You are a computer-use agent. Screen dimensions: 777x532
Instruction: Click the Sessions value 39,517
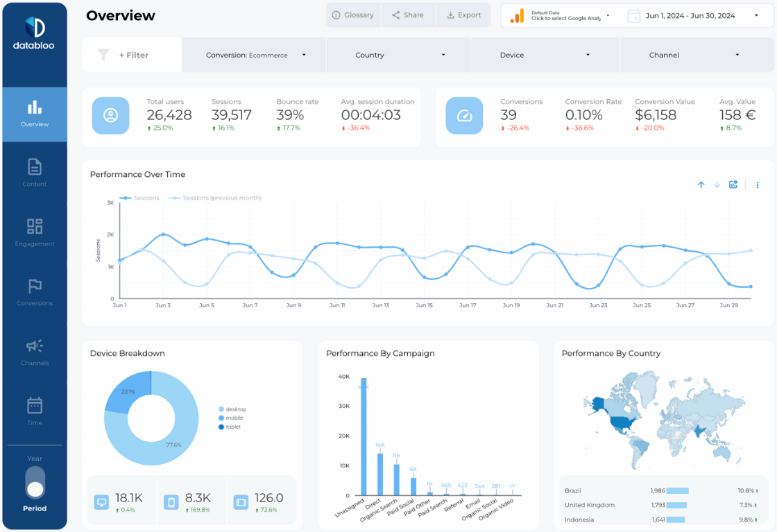pyautogui.click(x=232, y=115)
